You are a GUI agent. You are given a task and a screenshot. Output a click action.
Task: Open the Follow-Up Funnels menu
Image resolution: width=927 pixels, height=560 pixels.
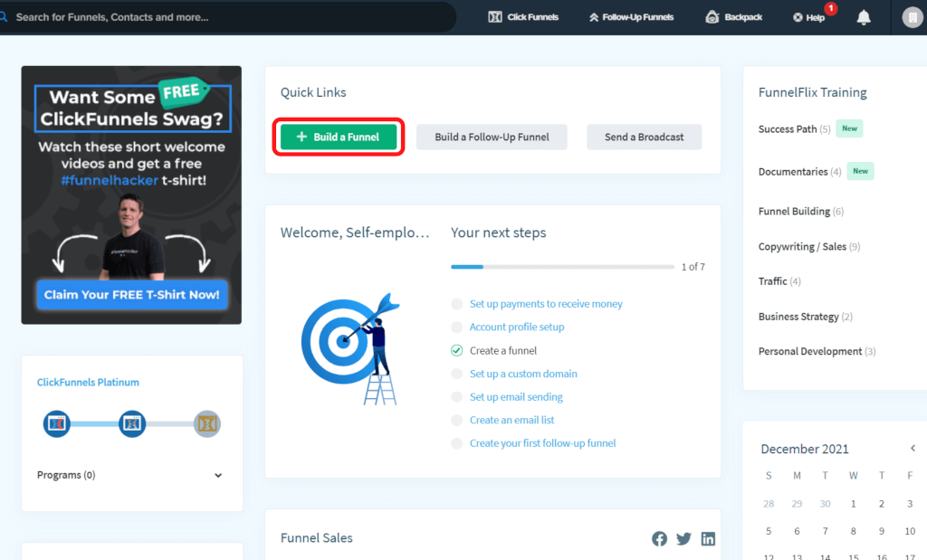631,17
